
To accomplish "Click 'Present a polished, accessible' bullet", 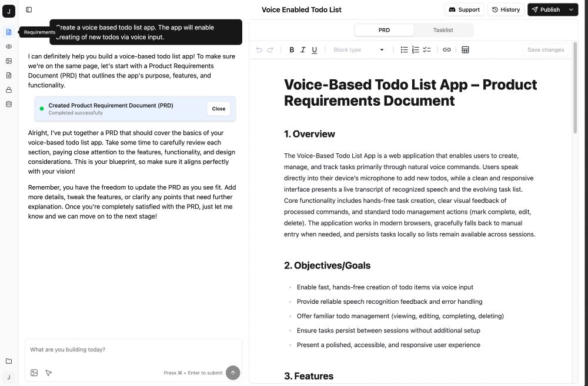I will click(388, 345).
